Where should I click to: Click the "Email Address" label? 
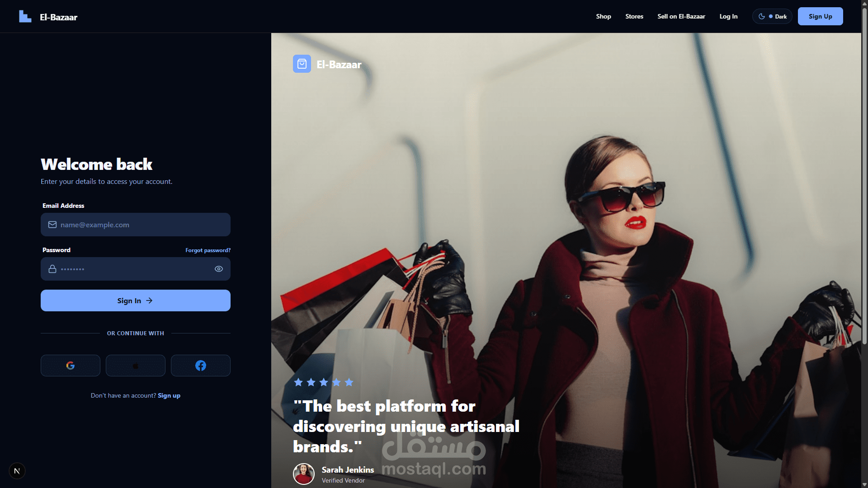pos(63,206)
